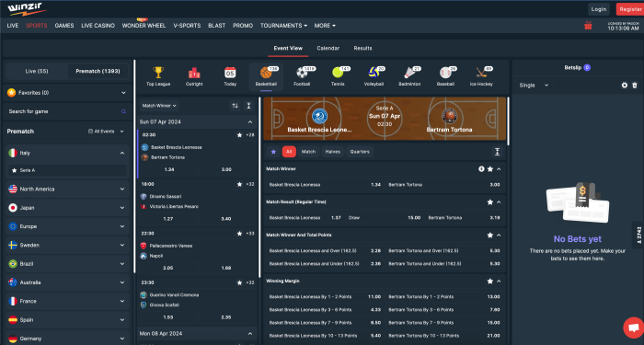The image size is (644, 345).
Task: Favorite the Winning Margin market star
Action: tap(490, 282)
